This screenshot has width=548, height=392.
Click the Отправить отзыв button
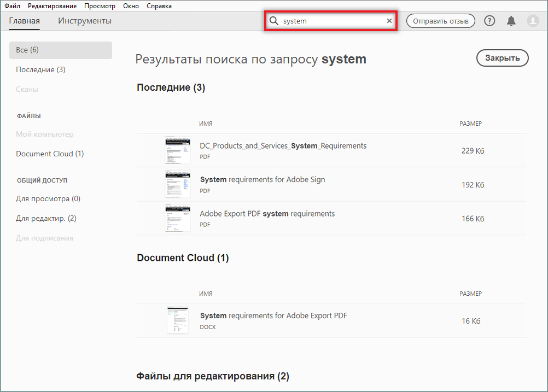[440, 21]
